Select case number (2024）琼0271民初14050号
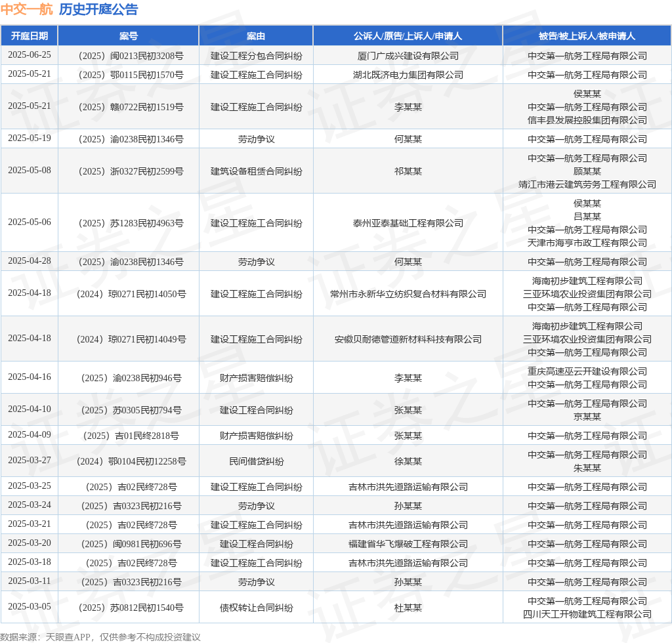 pos(131,294)
